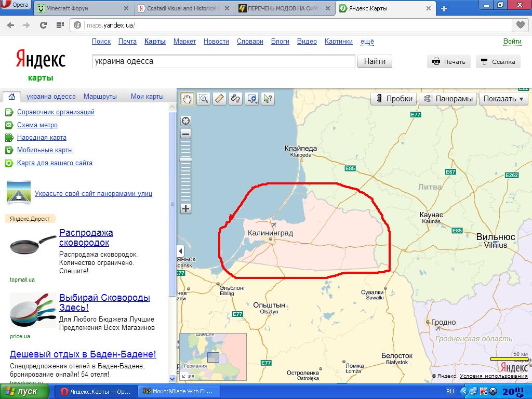Screen dimensions: 532x399
Task: Open the Windows пуск start button
Action: pyautogui.click(x=24, y=392)
